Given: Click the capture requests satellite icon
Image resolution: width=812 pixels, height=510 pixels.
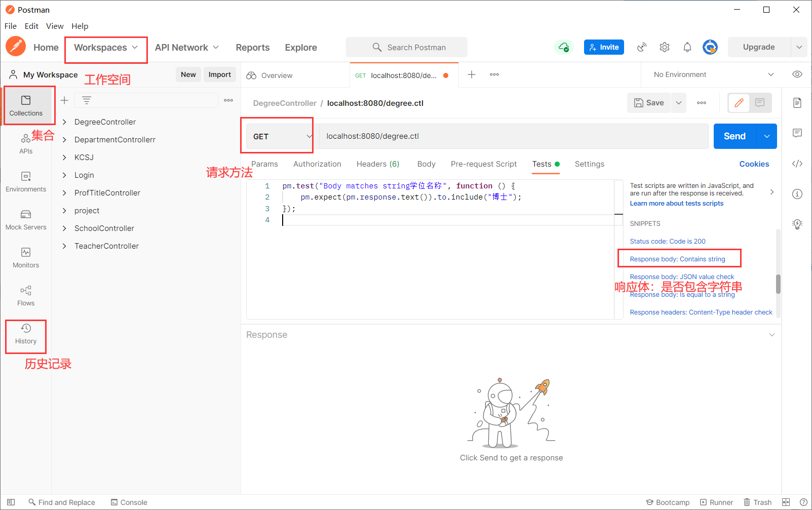Looking at the screenshot, I should pos(642,47).
